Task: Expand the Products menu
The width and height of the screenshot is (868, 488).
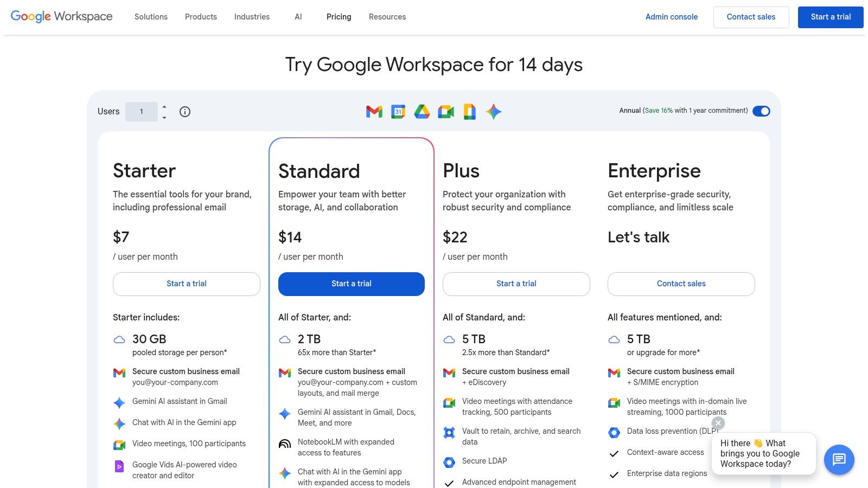Action: [201, 17]
